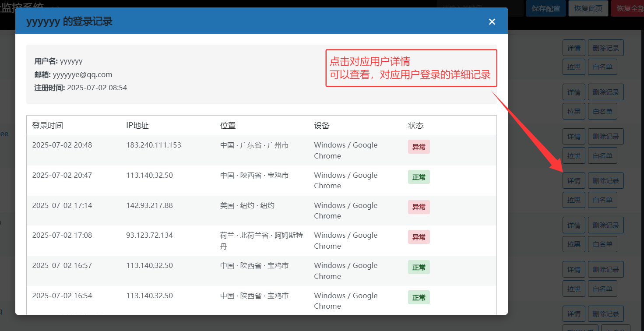Click the 恢复此页 button
Image resolution: width=644 pixels, height=331 pixels.
(x=588, y=8)
